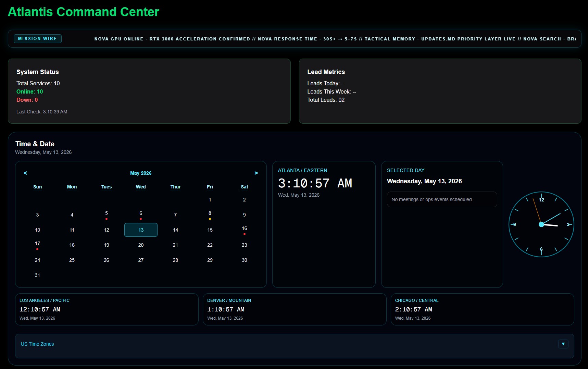
Task: Click the May 2026 month title
Action: (141, 173)
